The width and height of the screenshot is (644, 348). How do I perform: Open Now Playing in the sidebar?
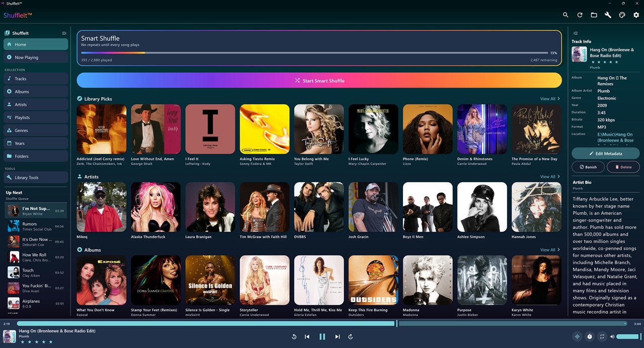tap(36, 57)
